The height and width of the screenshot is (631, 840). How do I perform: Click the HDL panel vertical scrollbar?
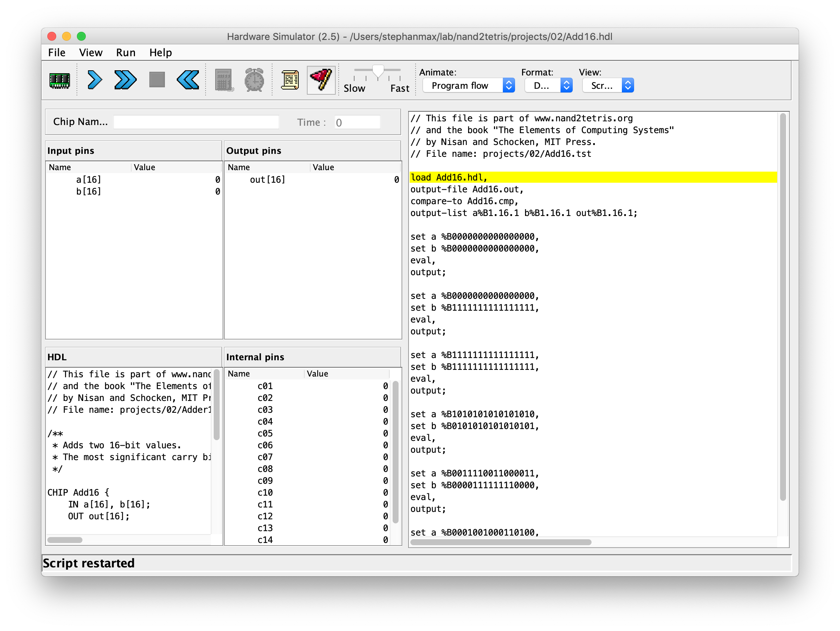217,405
